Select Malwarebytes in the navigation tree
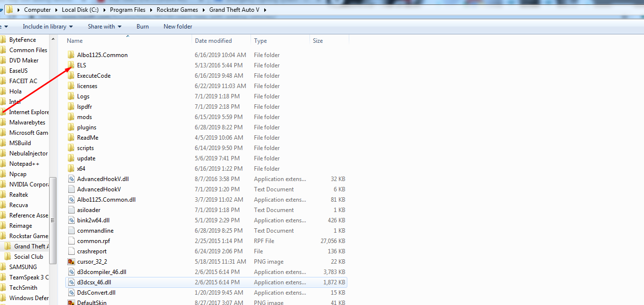Screen dimensions: 644x305 coord(27,122)
